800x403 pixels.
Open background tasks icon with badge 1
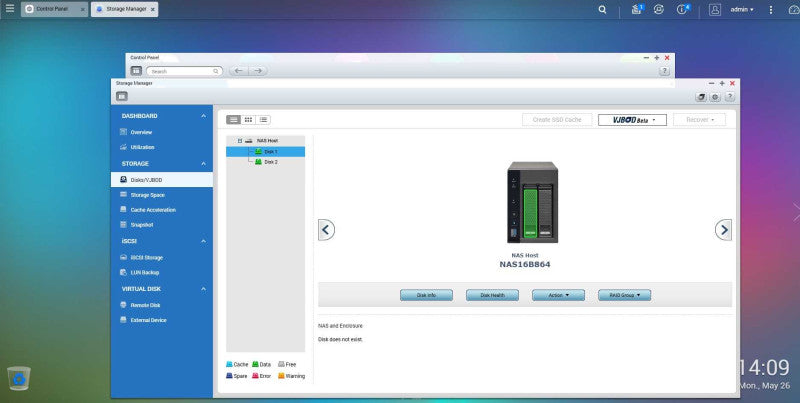pyautogui.click(x=637, y=9)
